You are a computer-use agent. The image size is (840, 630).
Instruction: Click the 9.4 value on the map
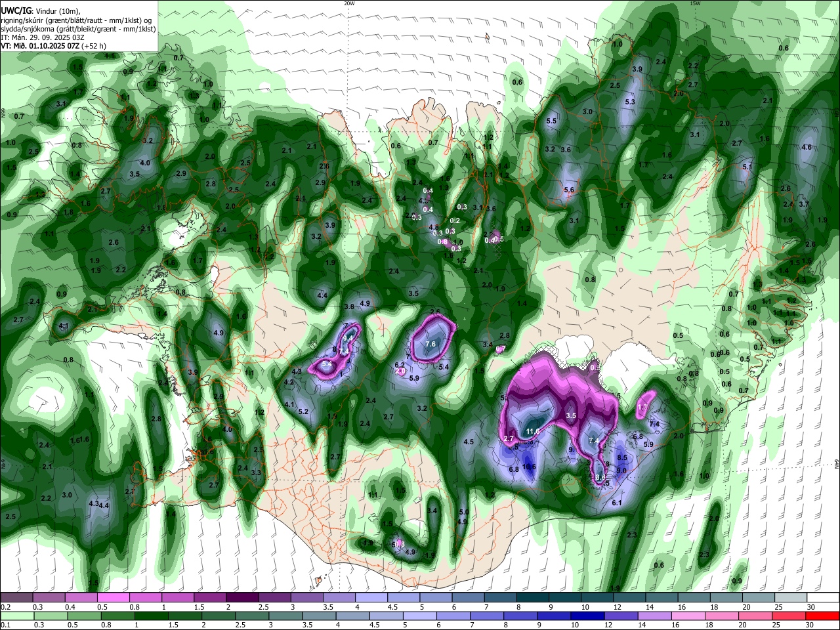348,337
